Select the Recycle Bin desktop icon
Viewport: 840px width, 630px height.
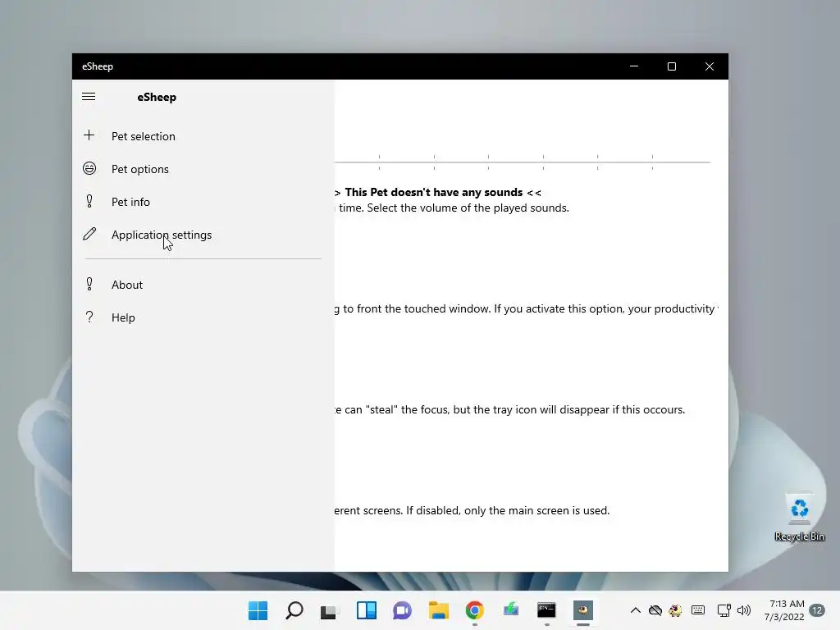pos(799,517)
